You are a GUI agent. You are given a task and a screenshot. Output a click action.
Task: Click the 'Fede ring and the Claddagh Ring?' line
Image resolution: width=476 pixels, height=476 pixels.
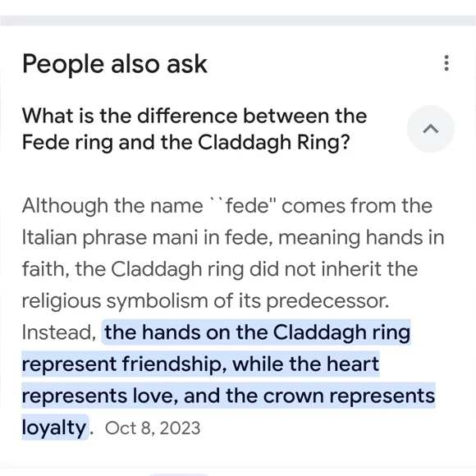coord(185,142)
